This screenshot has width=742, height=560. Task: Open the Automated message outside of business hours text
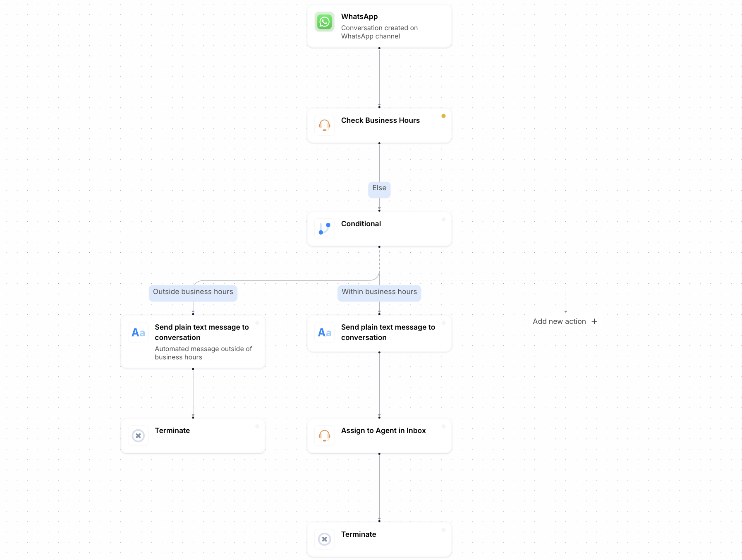coord(203,353)
